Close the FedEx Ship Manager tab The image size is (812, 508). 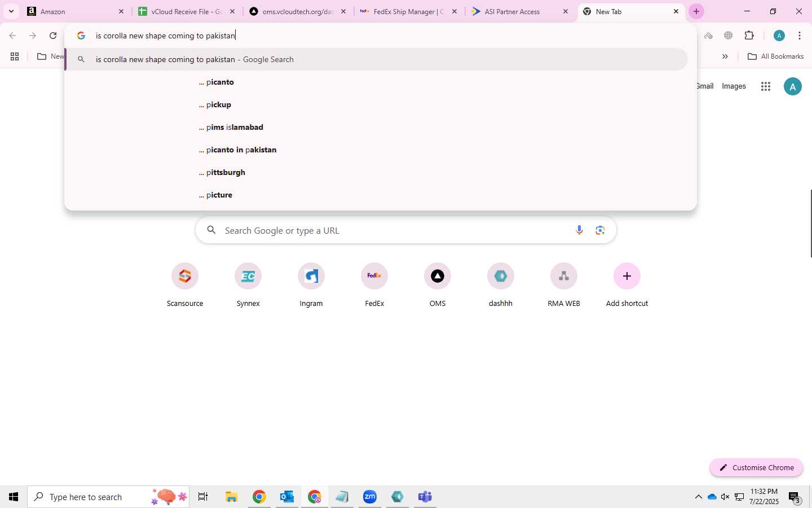point(454,11)
